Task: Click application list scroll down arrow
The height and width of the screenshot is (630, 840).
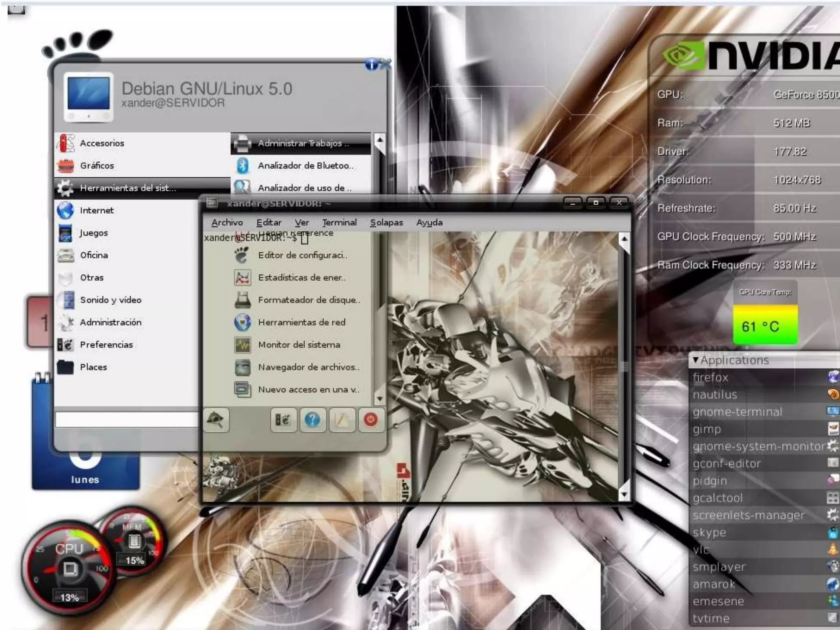Action: (x=380, y=398)
